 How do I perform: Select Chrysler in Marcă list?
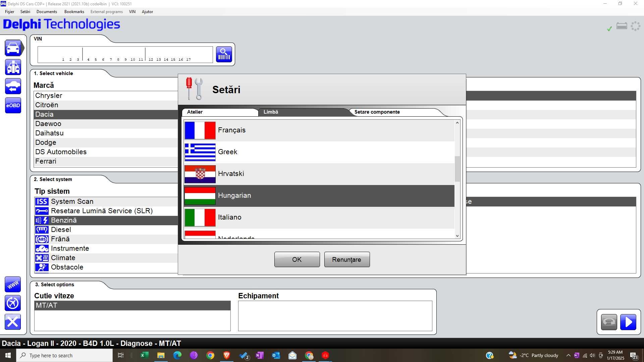tap(106, 96)
